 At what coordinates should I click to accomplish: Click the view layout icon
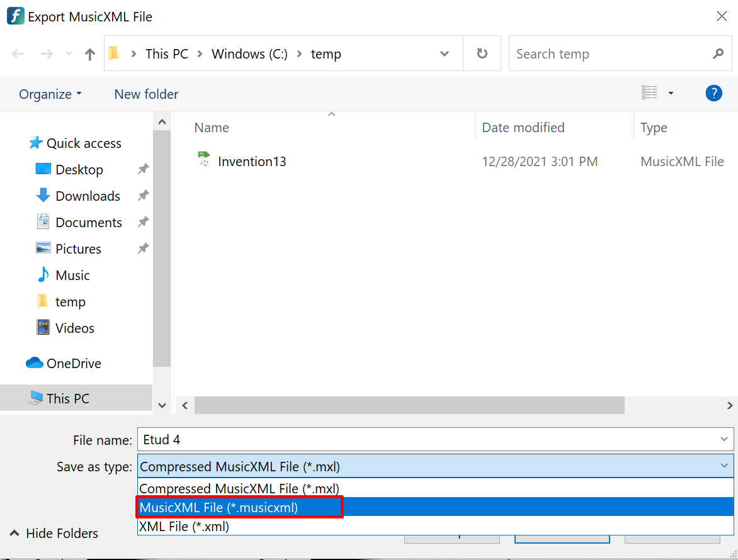649,93
